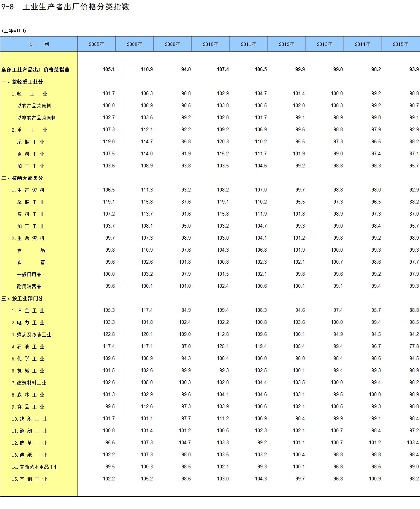This screenshot has height=509, width=420.
Task: Click the 2005年 column header
Action: coord(96,44)
